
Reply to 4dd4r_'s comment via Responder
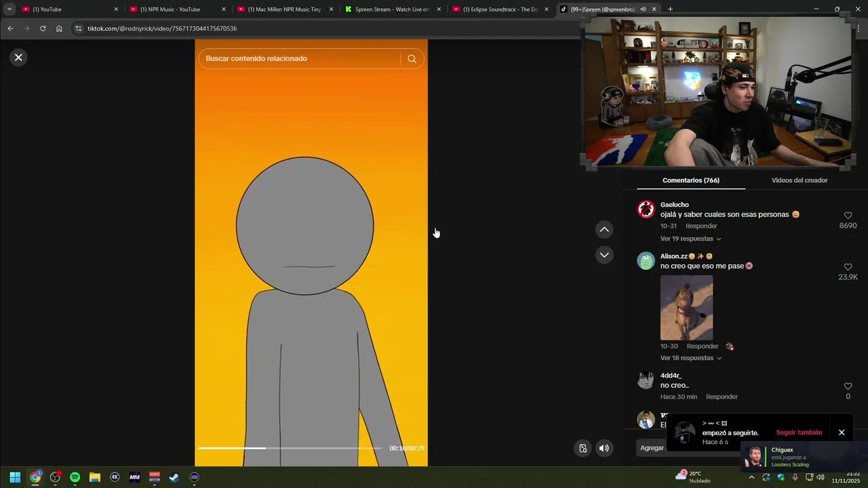pyautogui.click(x=722, y=396)
